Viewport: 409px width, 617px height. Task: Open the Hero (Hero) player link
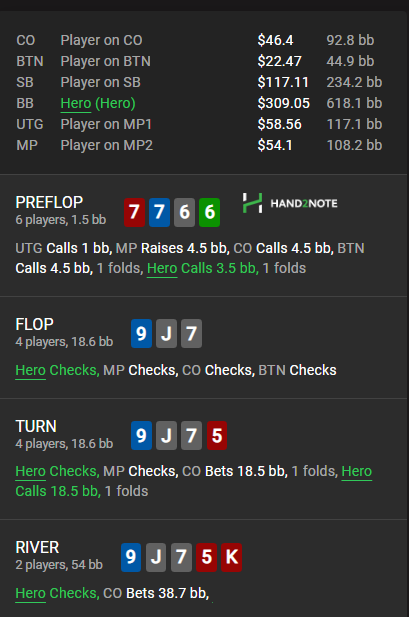[98, 103]
